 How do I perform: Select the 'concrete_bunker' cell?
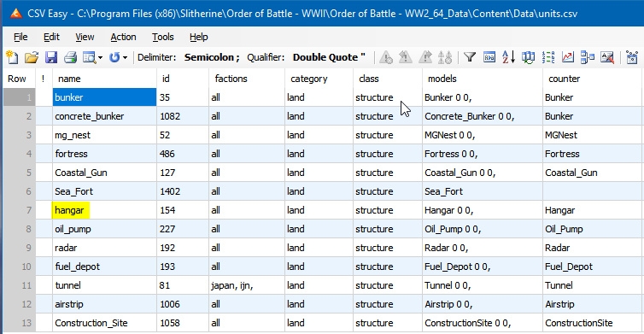point(104,116)
